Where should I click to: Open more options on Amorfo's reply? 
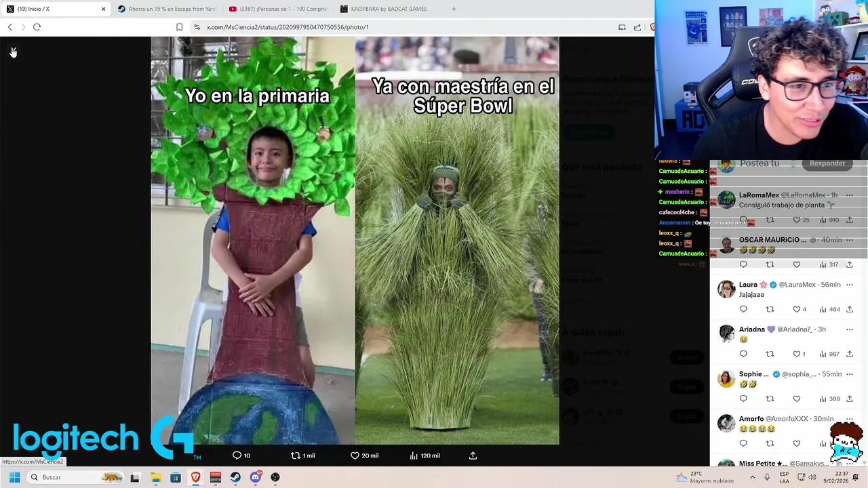tap(849, 419)
